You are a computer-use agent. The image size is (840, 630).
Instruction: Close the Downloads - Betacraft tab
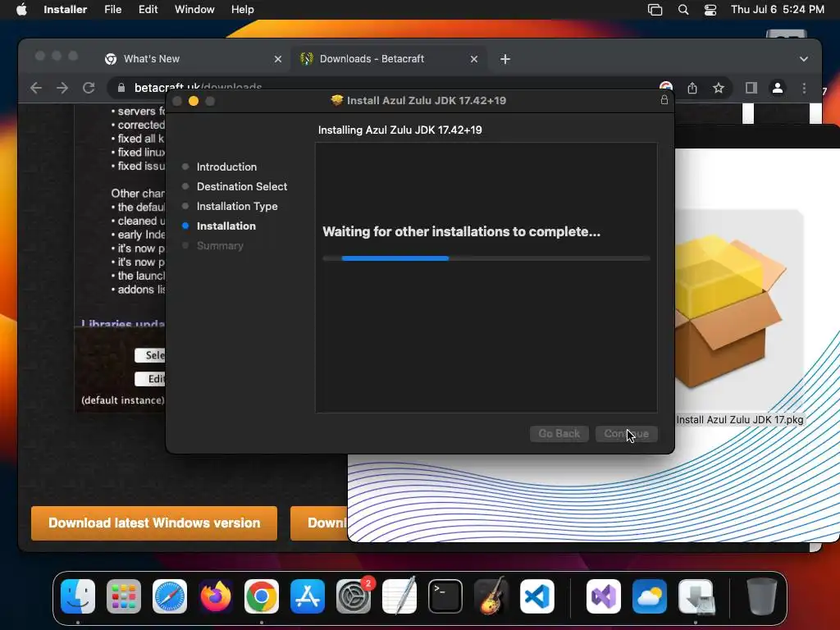[x=473, y=59]
